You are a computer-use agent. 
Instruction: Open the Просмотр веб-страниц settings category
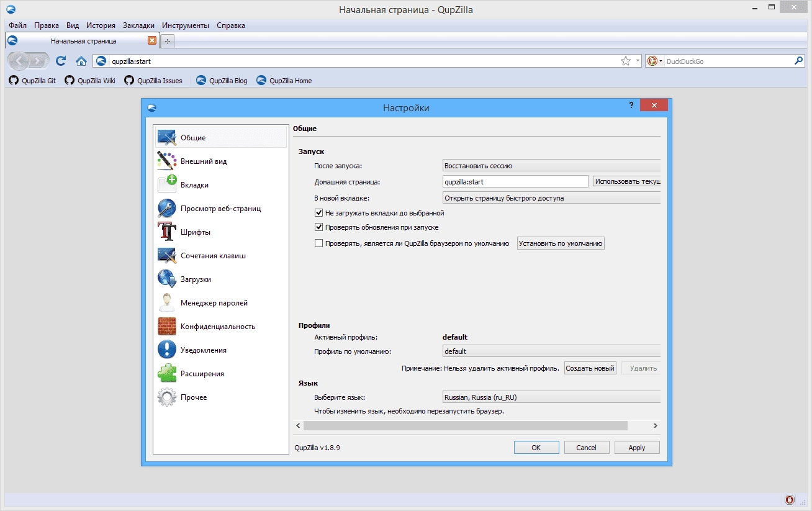(x=221, y=208)
